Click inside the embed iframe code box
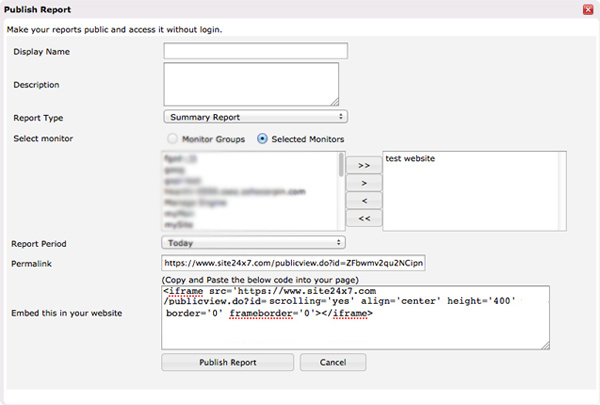This screenshot has height=405, width=600. [355, 317]
